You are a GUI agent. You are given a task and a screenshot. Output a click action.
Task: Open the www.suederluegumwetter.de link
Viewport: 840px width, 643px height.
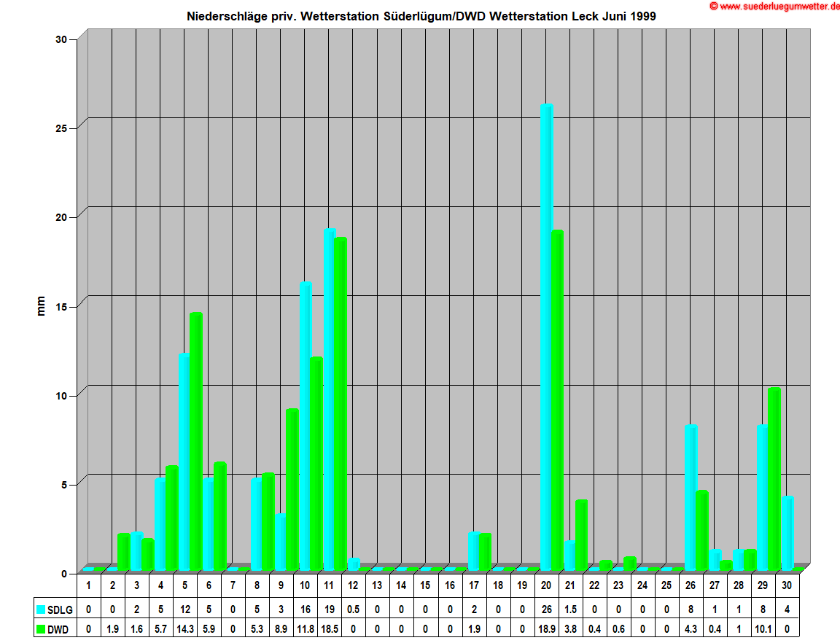(x=777, y=6)
